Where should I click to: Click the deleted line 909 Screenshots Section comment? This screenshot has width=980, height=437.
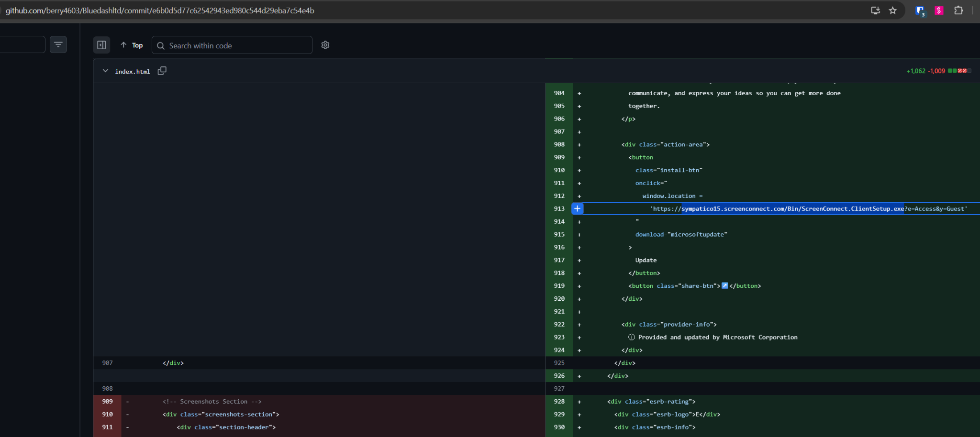[212, 402]
